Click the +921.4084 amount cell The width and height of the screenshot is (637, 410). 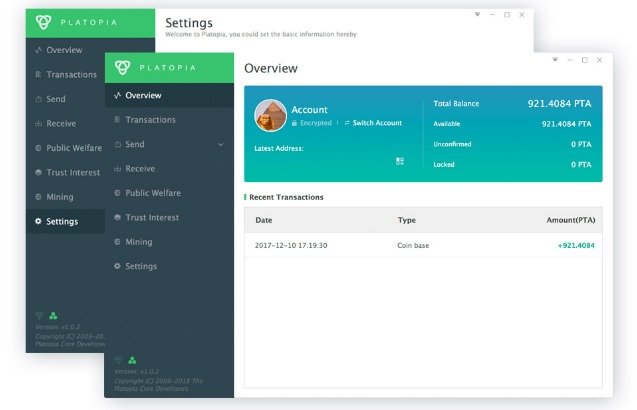(576, 245)
